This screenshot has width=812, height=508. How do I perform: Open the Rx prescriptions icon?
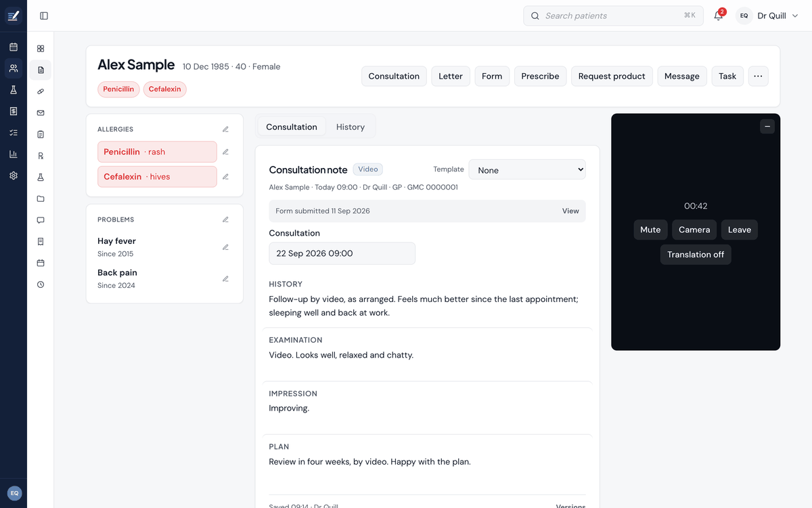(x=41, y=156)
